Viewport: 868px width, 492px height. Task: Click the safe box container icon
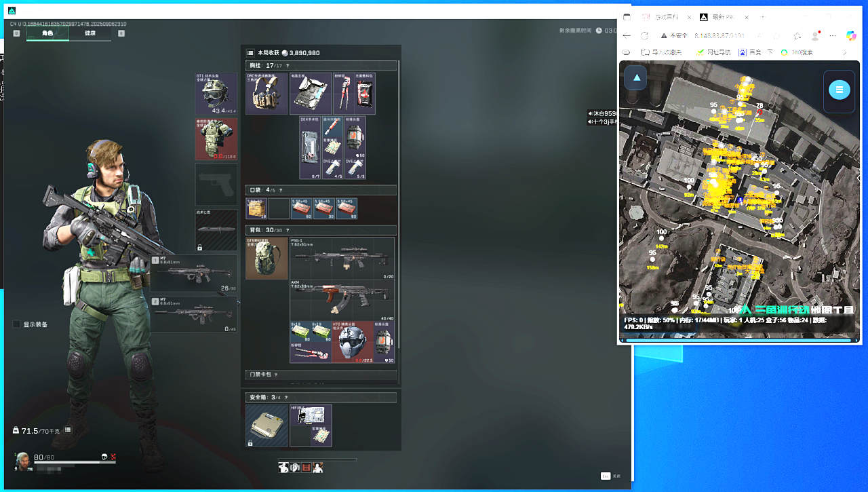[267, 425]
